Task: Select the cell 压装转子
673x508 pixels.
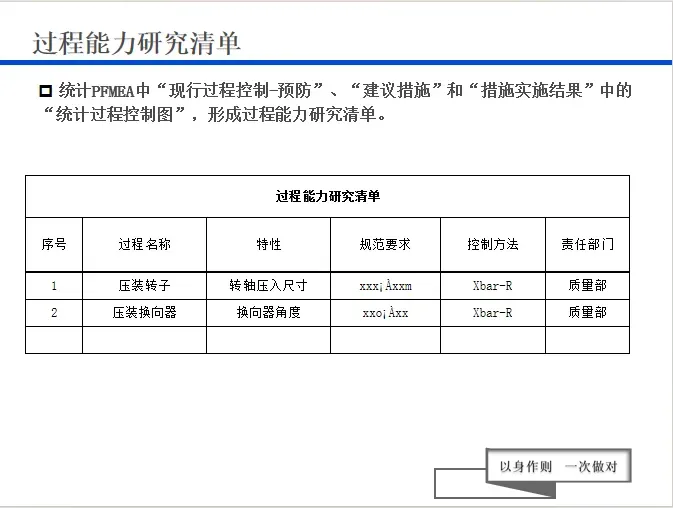Action: [x=144, y=286]
